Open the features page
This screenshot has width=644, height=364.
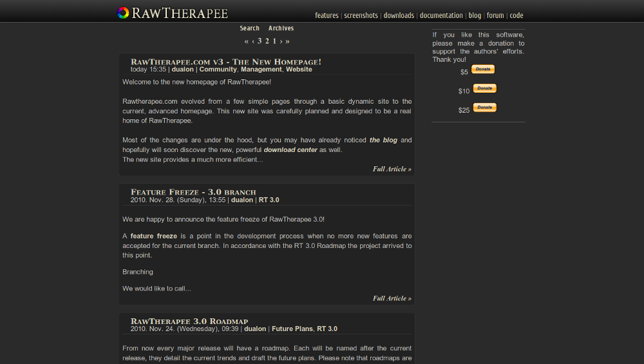click(327, 15)
